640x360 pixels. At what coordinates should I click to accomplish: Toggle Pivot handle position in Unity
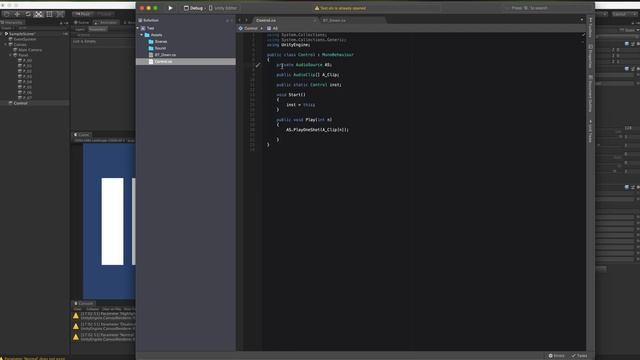click(x=83, y=14)
